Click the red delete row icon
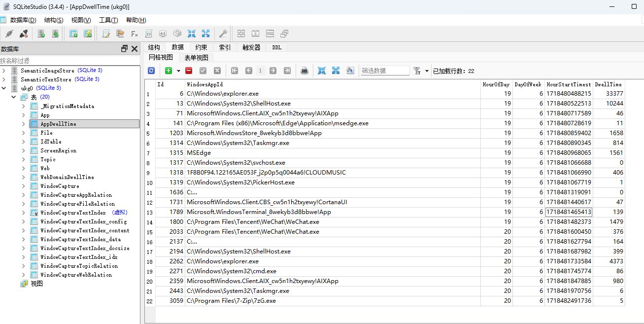The image size is (644, 324). point(189,71)
